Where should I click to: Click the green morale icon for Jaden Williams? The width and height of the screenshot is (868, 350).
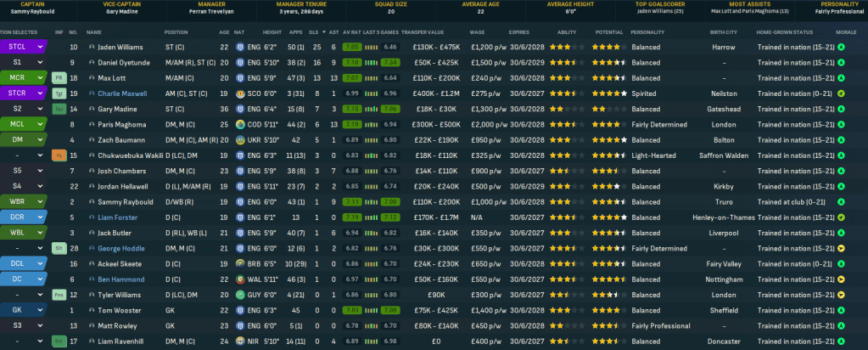[841, 48]
